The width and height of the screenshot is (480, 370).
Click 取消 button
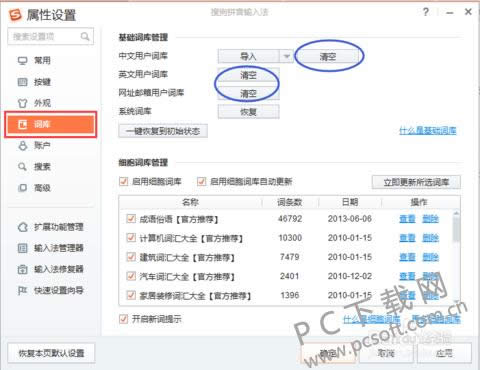pos(386,353)
